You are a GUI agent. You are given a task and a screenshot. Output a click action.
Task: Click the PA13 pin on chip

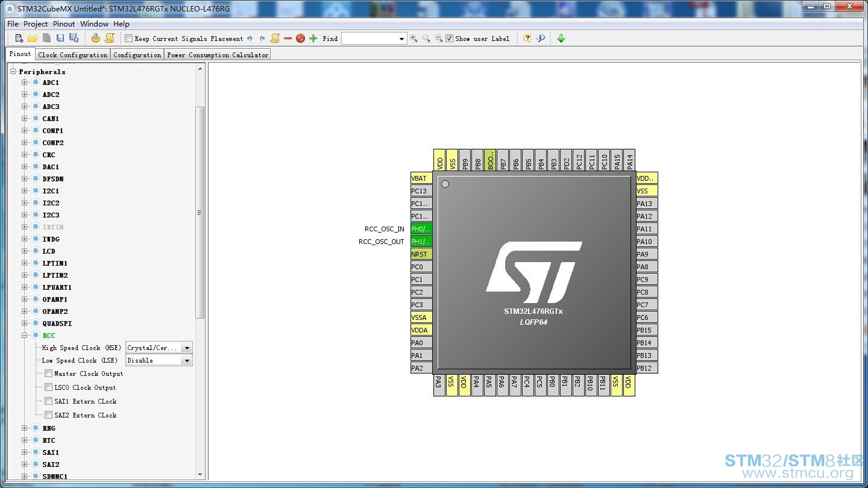click(x=647, y=204)
